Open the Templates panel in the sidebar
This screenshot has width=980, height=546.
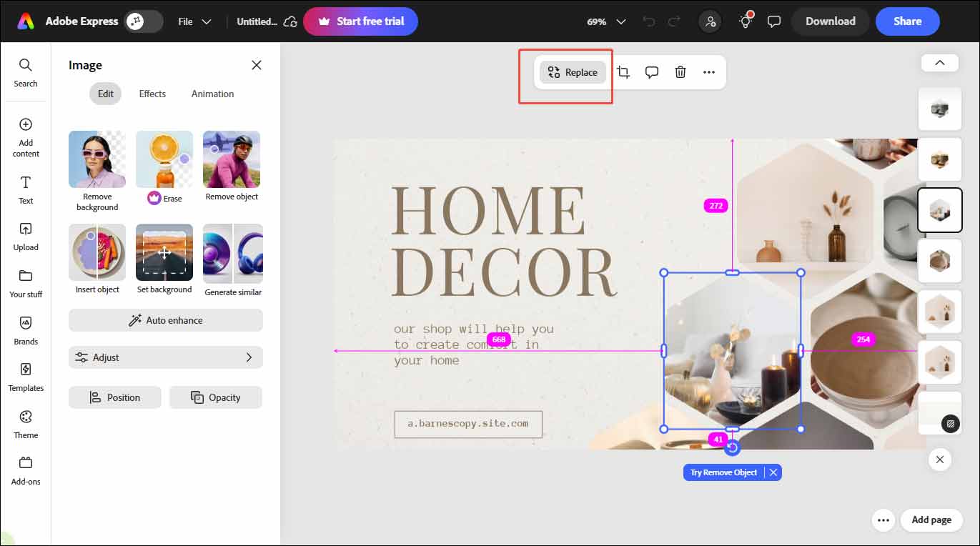tap(26, 375)
